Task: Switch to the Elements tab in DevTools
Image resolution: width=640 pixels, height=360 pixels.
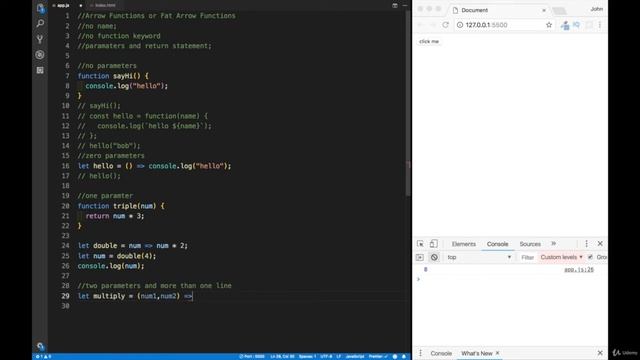Action: coord(464,244)
